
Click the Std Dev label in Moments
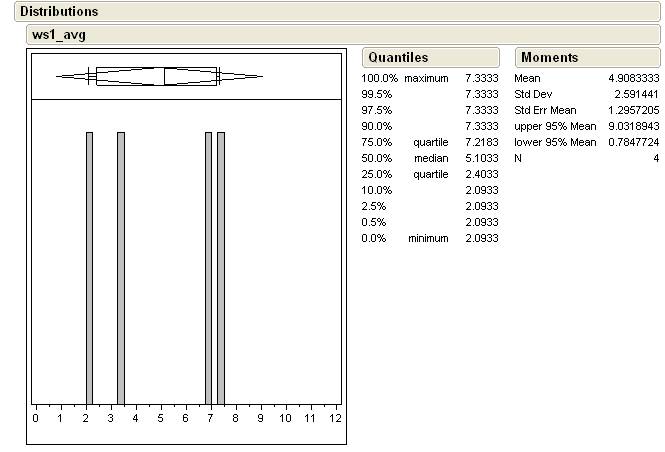tap(535, 94)
